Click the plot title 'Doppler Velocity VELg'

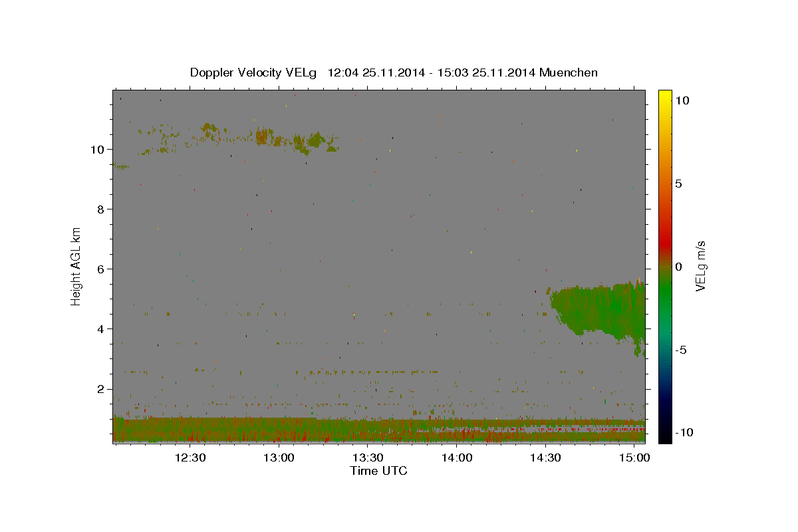254,72
